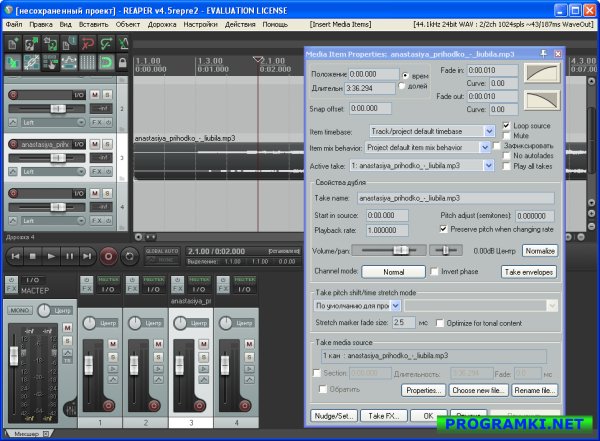Open track 4 input Left dropdown
This screenshot has height=441, width=600.
[53, 221]
